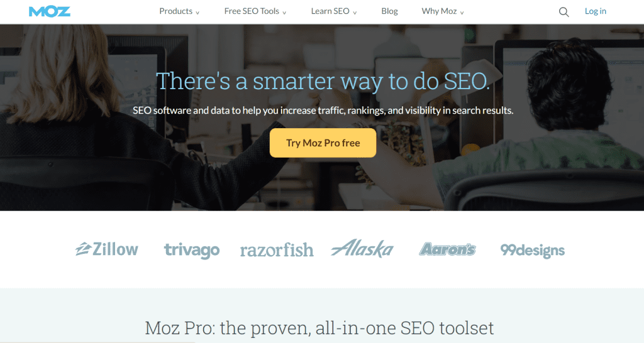Select the Why Moz menu label
644x343 pixels.
tap(439, 11)
